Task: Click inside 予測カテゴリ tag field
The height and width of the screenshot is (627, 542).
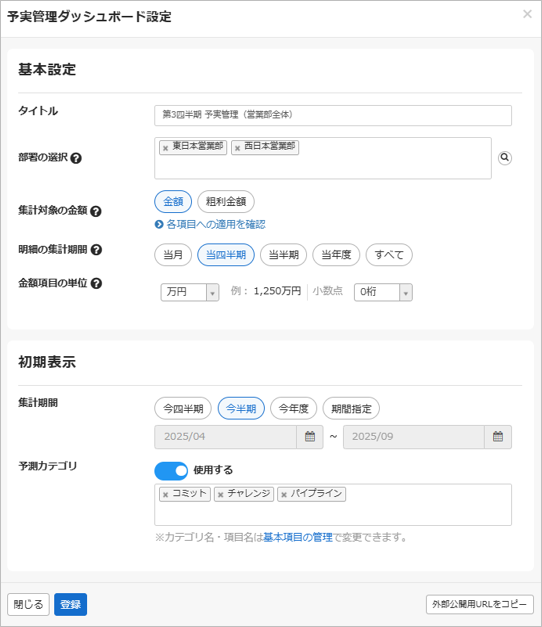Action: tap(333, 505)
